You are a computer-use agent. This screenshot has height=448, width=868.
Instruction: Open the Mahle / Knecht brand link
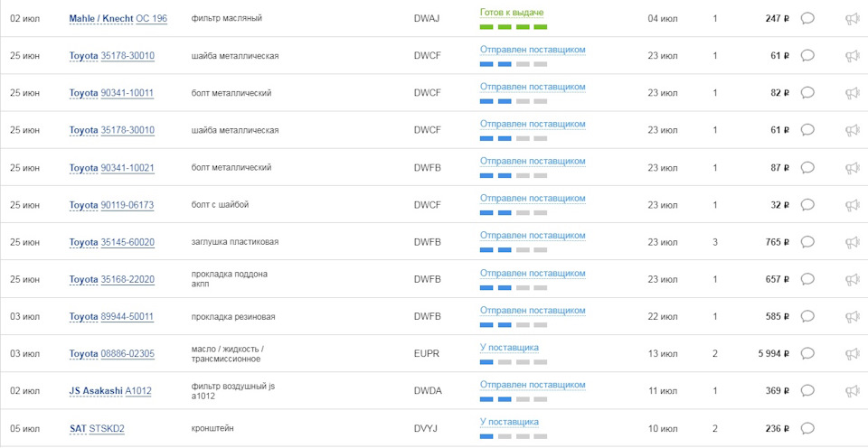point(100,19)
